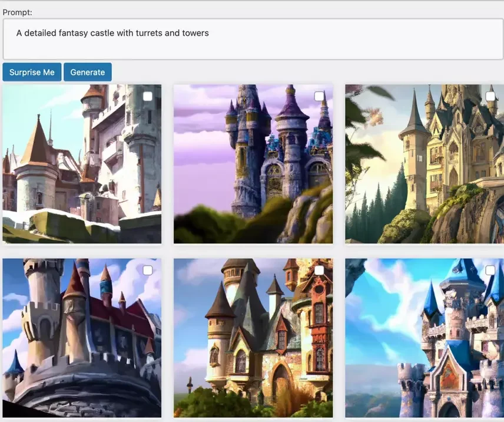Image resolution: width=504 pixels, height=422 pixels.
Task: Open the low-angle red-roofed castle thumbnail
Action: coord(82,338)
